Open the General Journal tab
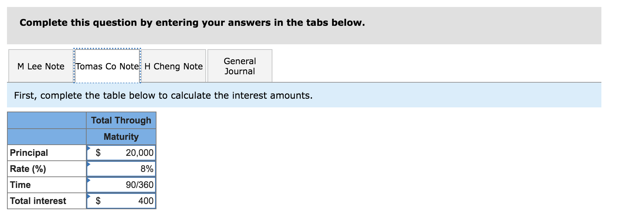 click(240, 66)
